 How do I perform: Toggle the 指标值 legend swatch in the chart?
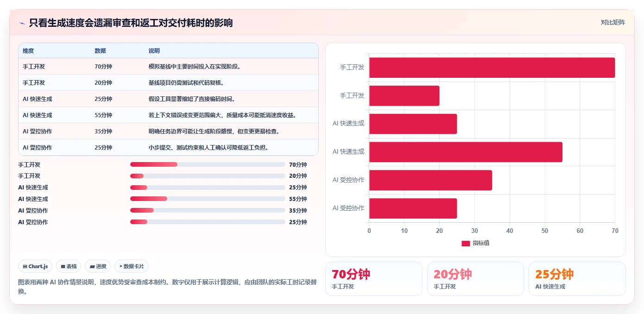[466, 243]
